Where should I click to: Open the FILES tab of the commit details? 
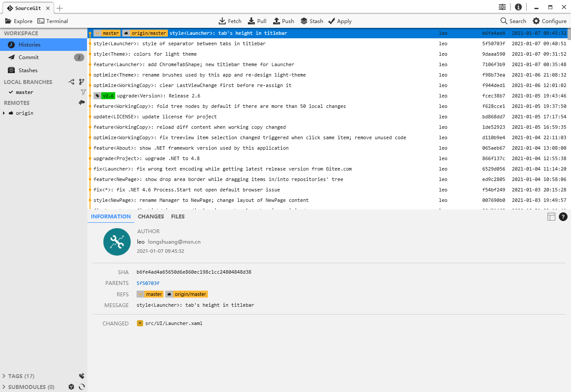[177, 216]
